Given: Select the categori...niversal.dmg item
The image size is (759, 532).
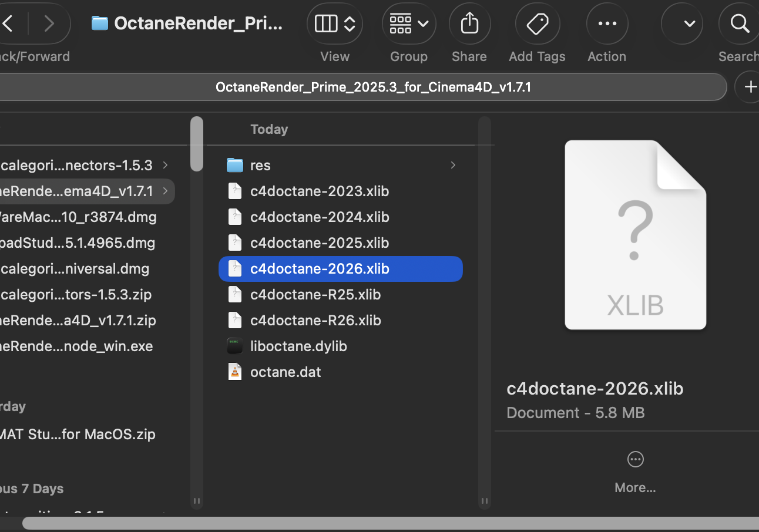Looking at the screenshot, I should pos(75,268).
